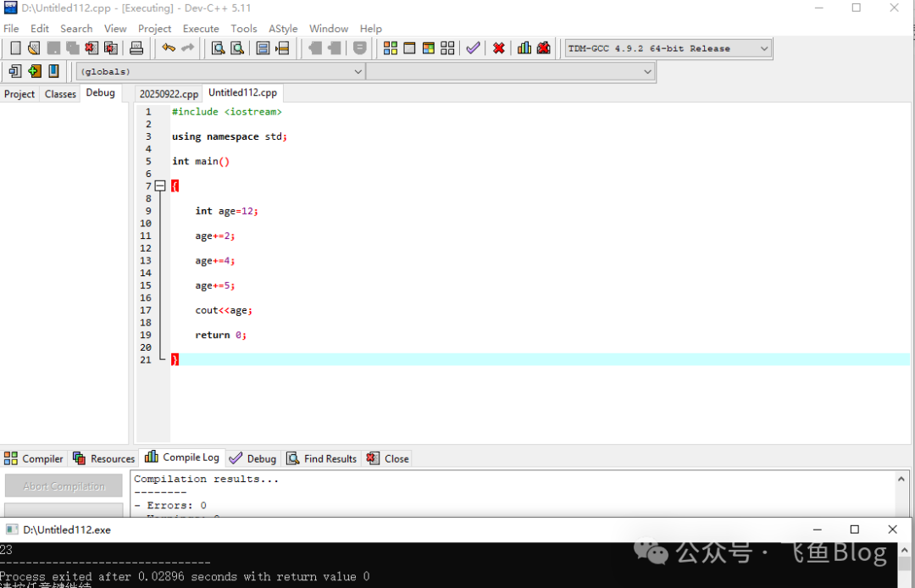
Task: Open the Help menu
Action: click(370, 29)
